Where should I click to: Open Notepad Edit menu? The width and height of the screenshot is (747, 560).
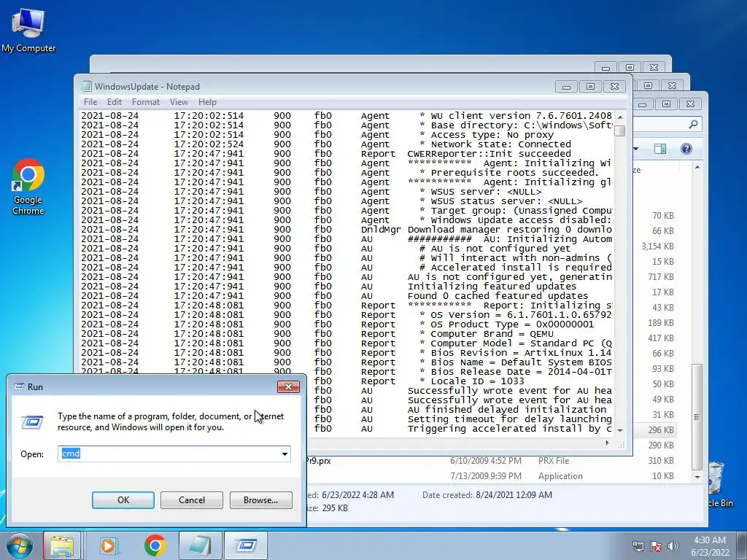(115, 102)
